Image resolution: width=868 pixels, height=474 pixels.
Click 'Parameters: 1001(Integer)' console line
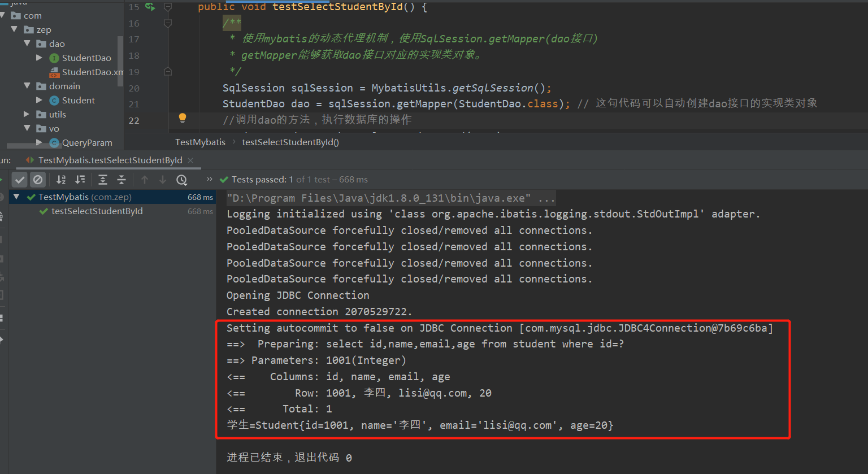click(316, 360)
